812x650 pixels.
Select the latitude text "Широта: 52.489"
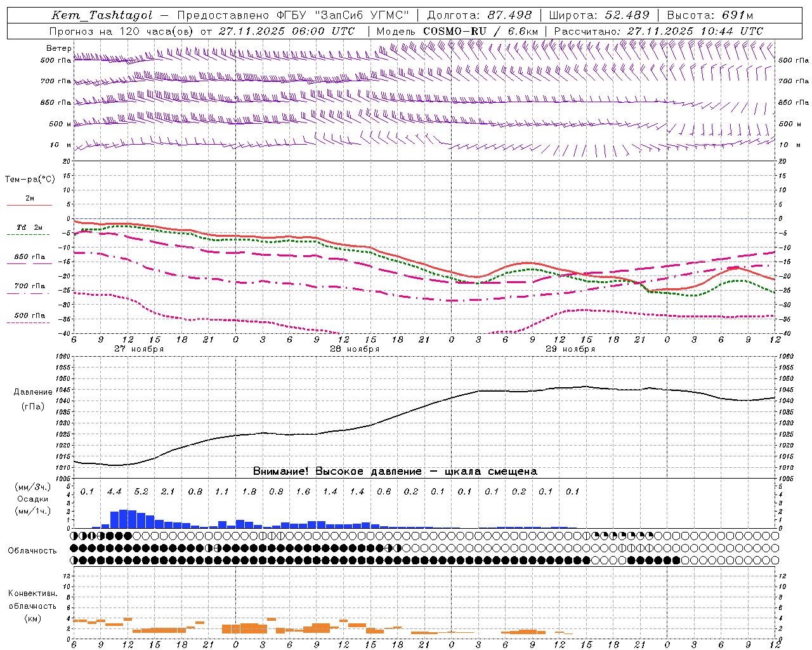(599, 15)
